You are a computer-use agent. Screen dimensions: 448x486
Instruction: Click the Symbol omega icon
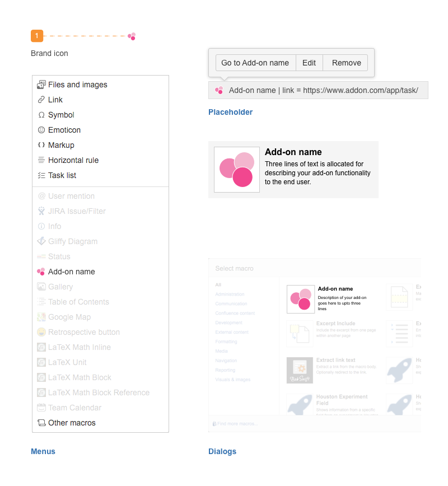[x=41, y=115]
